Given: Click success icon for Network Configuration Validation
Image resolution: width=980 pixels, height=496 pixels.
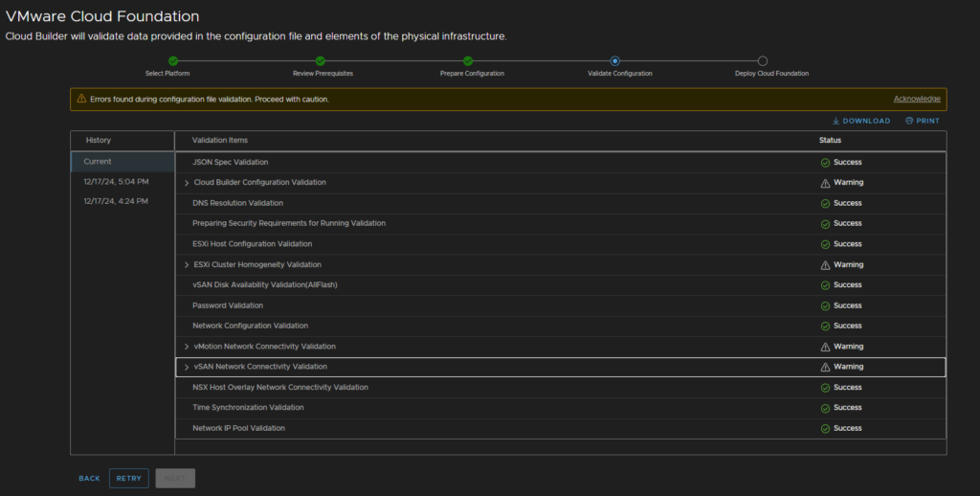Looking at the screenshot, I should click(x=825, y=326).
